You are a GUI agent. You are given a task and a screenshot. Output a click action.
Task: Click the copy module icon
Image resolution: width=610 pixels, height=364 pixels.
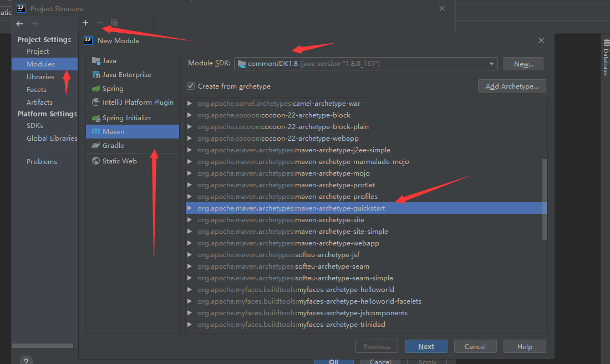tap(114, 23)
